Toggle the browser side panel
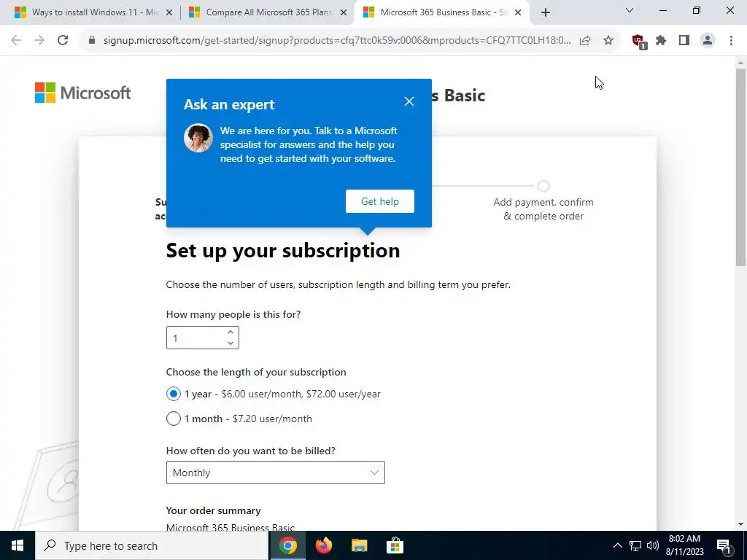747x560 pixels. [684, 41]
